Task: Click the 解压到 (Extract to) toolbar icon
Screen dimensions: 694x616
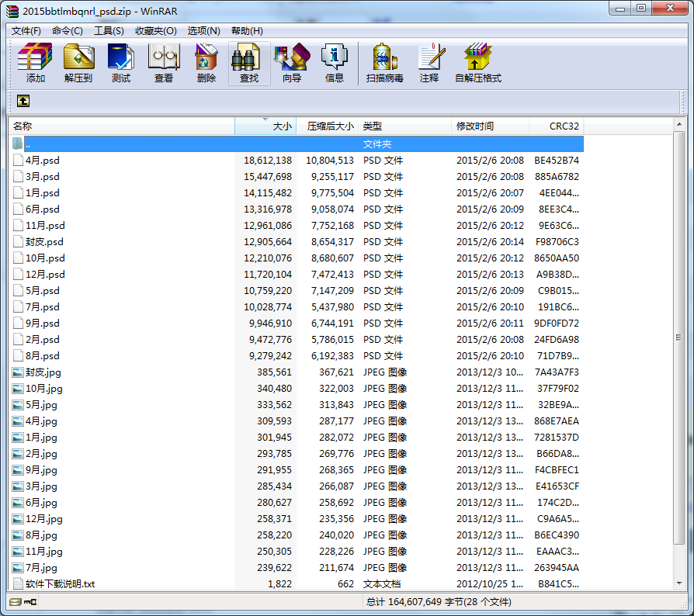Action: click(x=78, y=57)
